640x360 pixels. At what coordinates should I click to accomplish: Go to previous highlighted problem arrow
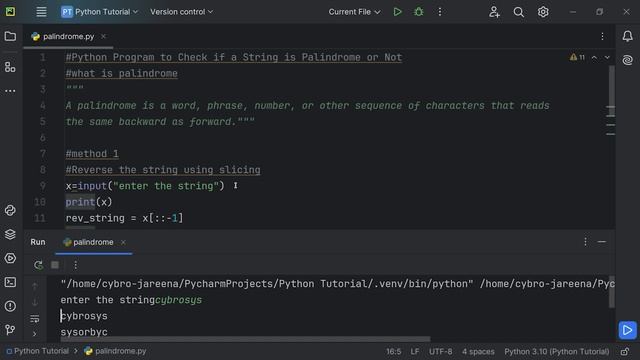coord(594,58)
